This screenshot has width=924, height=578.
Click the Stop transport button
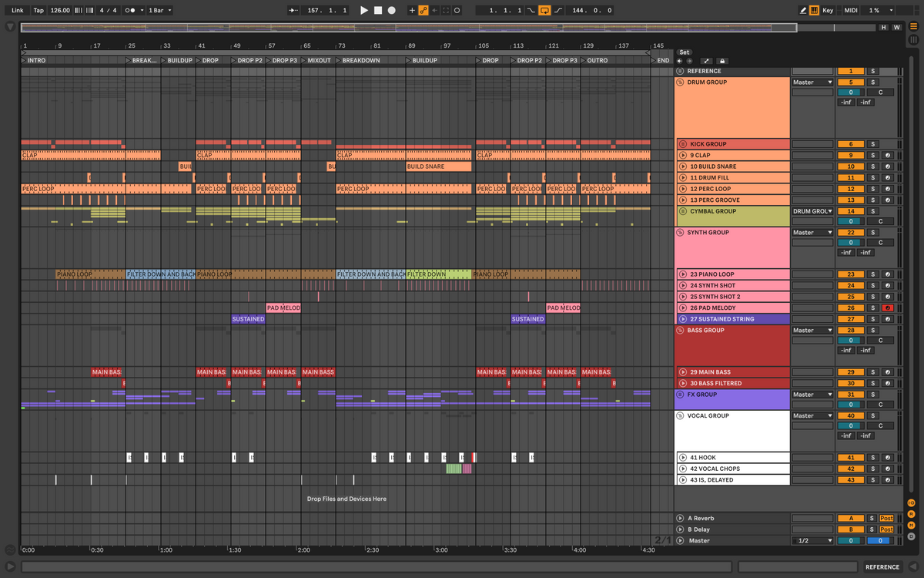coord(378,10)
